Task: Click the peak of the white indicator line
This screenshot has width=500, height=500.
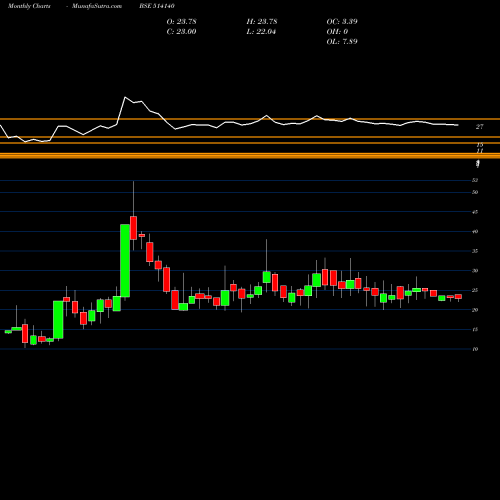Action: (x=125, y=97)
